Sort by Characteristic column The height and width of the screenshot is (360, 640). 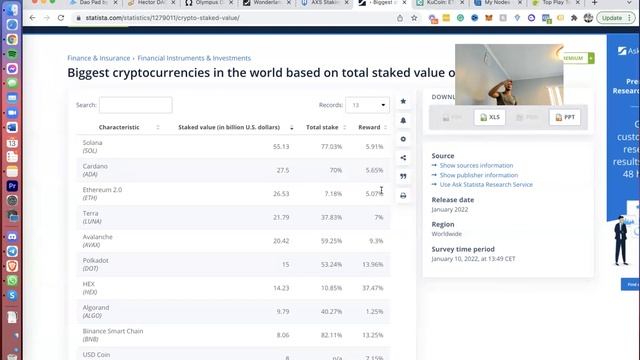click(119, 127)
